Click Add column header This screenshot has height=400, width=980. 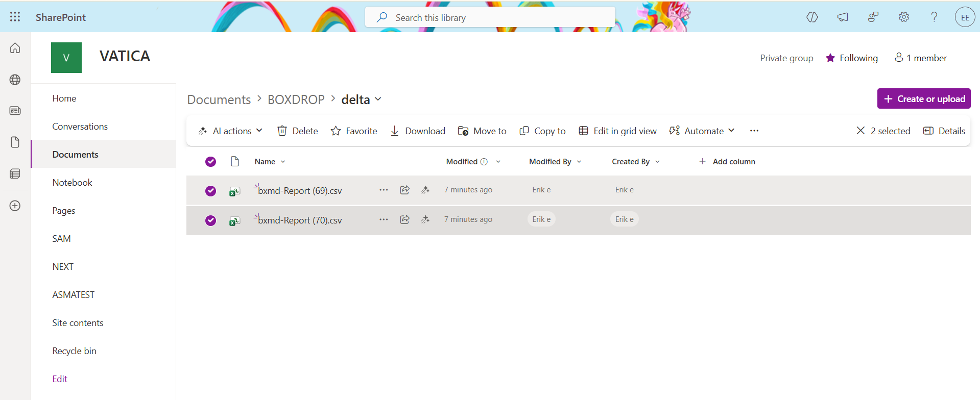pyautogui.click(x=727, y=162)
